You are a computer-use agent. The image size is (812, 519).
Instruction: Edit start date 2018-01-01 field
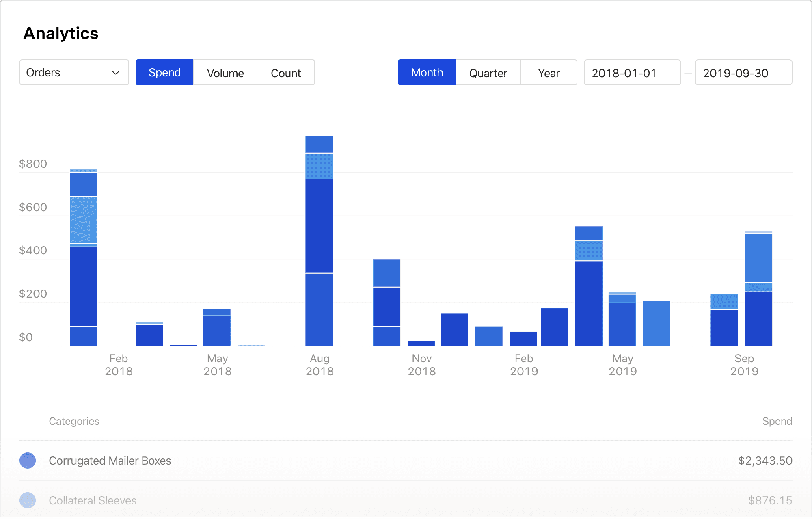[x=632, y=73]
